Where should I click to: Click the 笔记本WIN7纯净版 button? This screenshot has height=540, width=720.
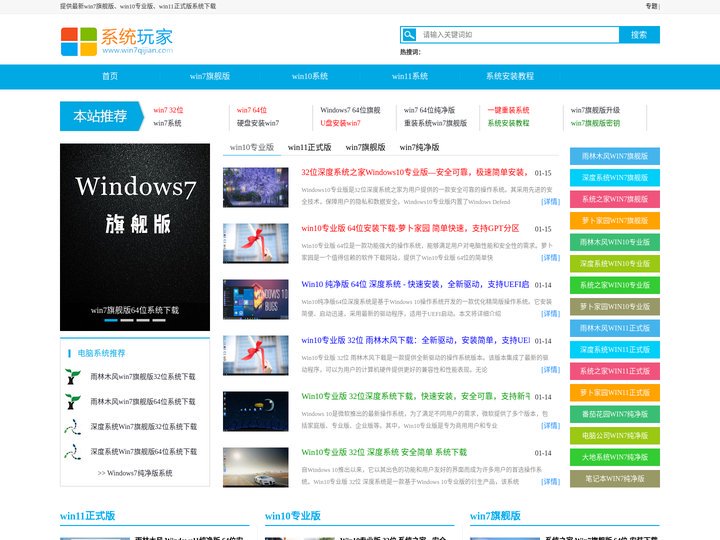(615, 479)
